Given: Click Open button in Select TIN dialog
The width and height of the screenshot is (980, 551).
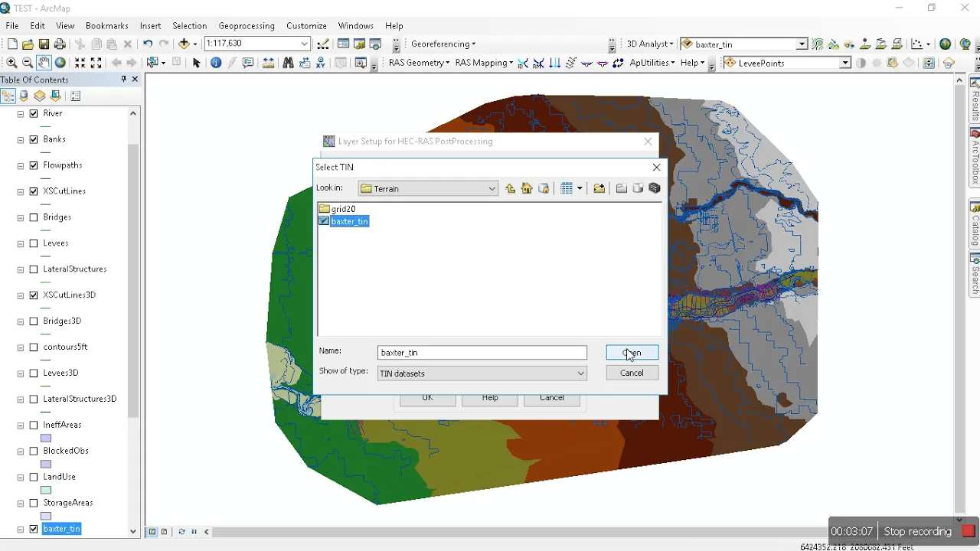Looking at the screenshot, I should pyautogui.click(x=632, y=353).
